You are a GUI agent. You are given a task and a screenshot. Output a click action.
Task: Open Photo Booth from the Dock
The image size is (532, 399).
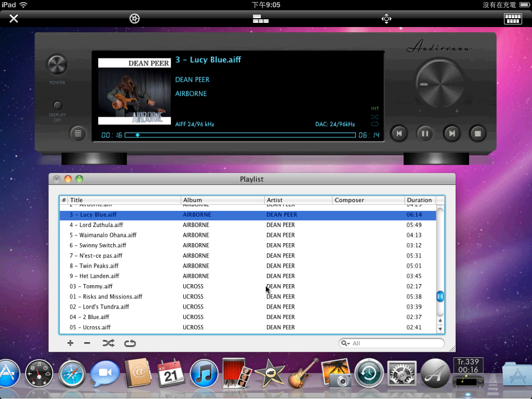[236, 373]
